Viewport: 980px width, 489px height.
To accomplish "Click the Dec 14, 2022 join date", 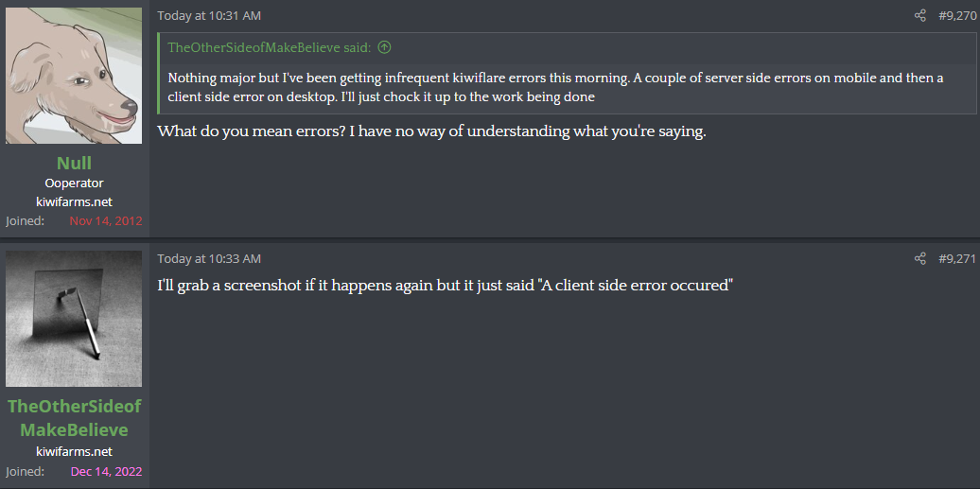I will 106,471.
